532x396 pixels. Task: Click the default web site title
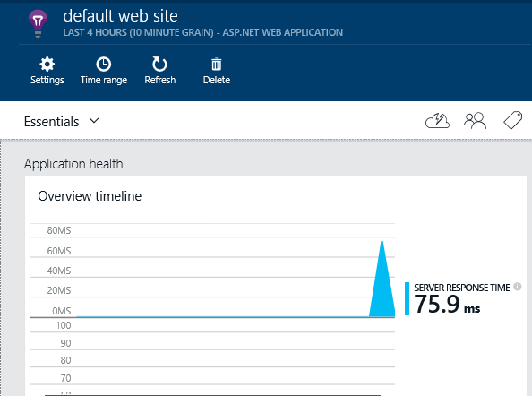point(120,16)
